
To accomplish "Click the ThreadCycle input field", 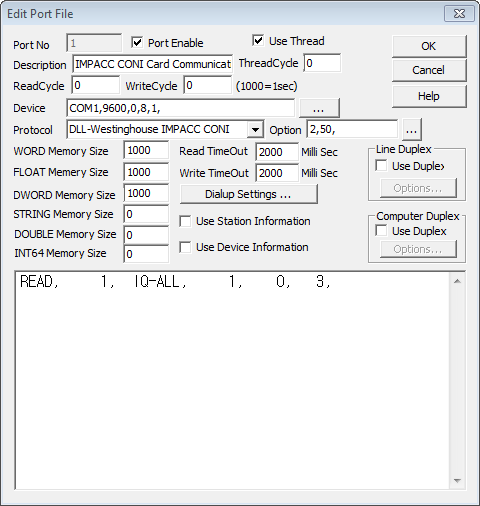I will tap(322, 63).
